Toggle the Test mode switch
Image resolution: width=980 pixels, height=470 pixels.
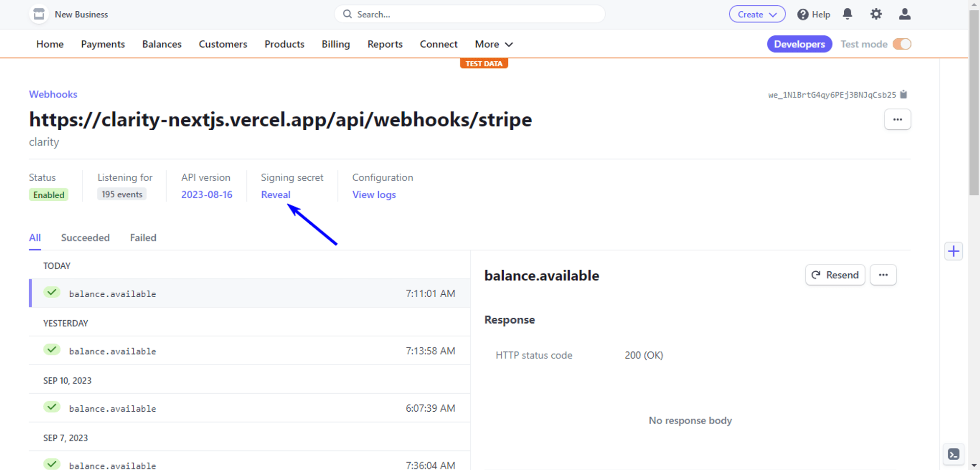pyautogui.click(x=902, y=44)
